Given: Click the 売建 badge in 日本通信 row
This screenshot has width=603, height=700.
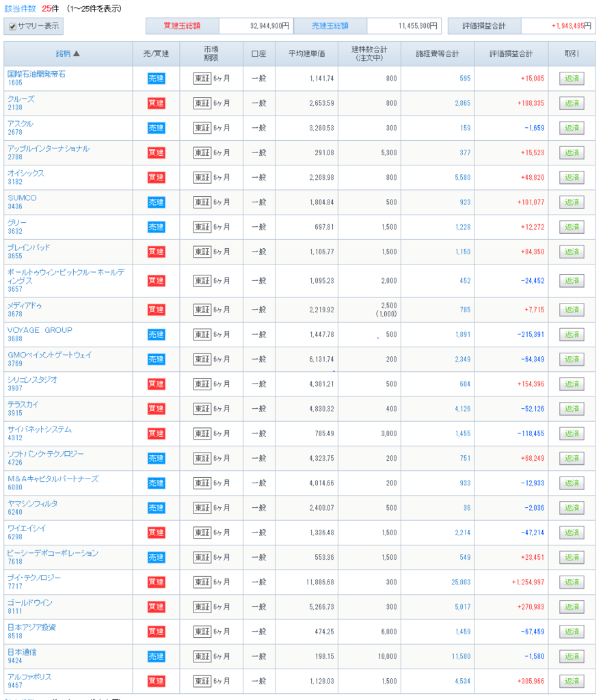Looking at the screenshot, I should pos(156,657).
